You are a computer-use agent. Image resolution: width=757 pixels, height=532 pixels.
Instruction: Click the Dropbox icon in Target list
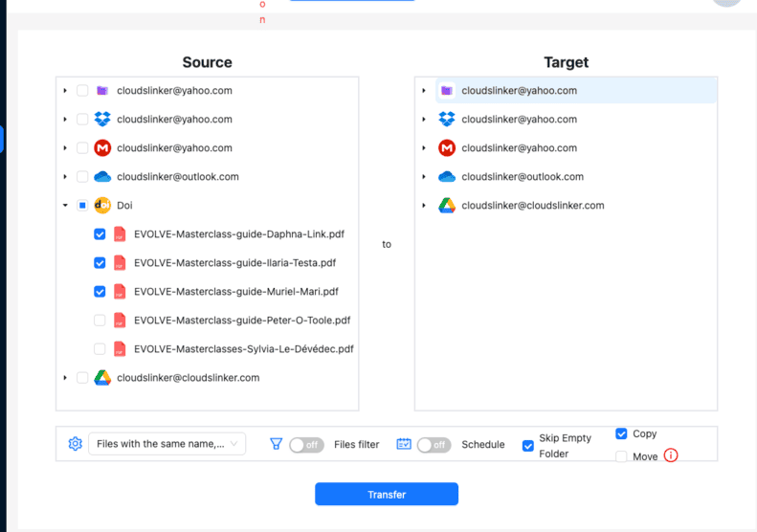[447, 120]
